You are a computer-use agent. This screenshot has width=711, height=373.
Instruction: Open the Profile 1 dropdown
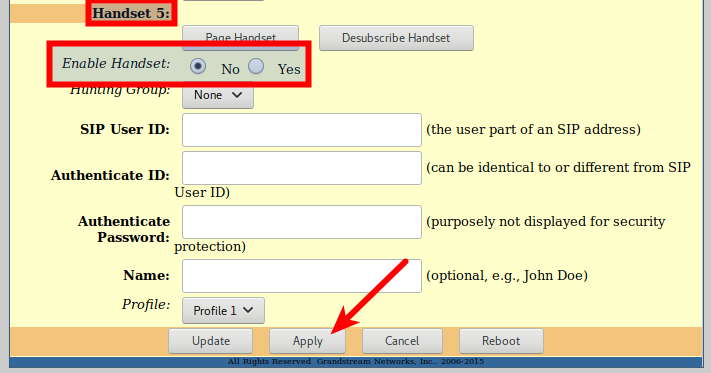223,310
